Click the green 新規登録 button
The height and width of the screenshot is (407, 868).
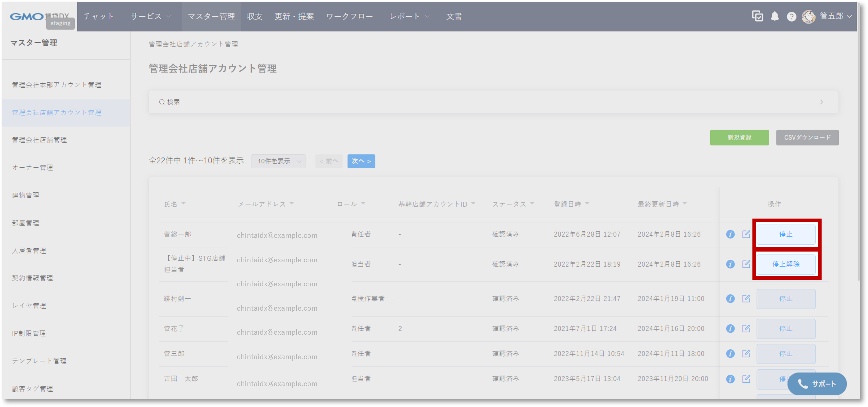pyautogui.click(x=739, y=138)
